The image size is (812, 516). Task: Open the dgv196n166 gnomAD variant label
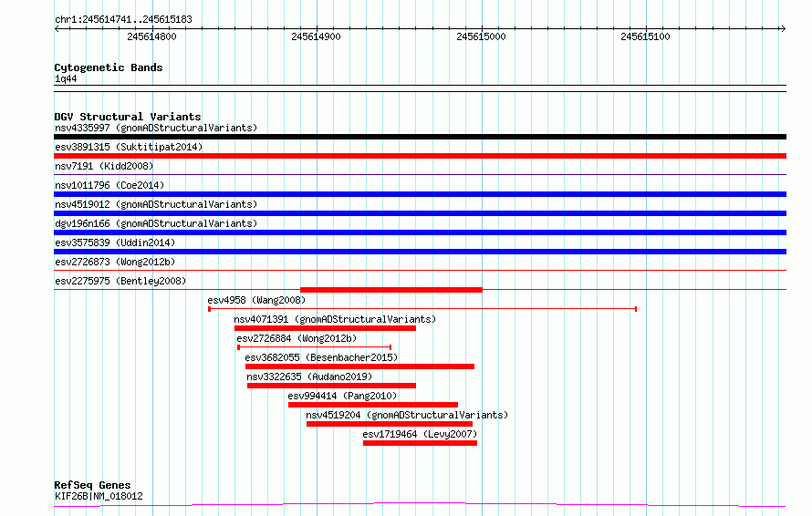coord(156,223)
